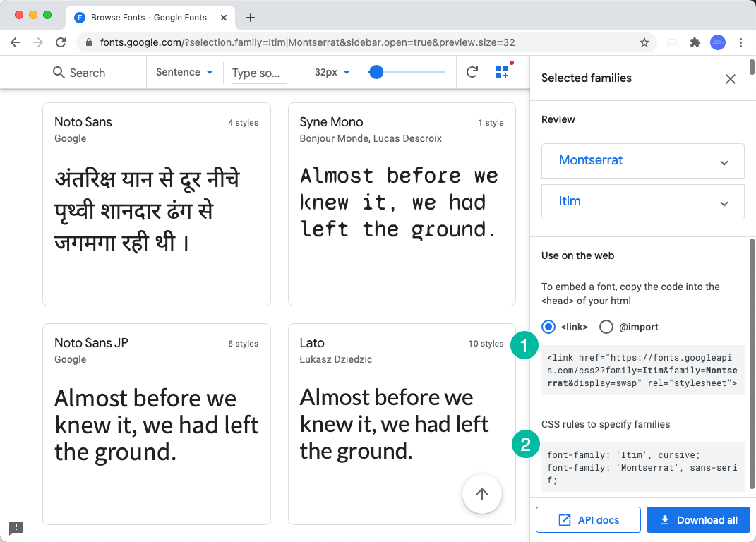The width and height of the screenshot is (756, 542).
Task: Select the @import embed option
Action: [x=606, y=327]
